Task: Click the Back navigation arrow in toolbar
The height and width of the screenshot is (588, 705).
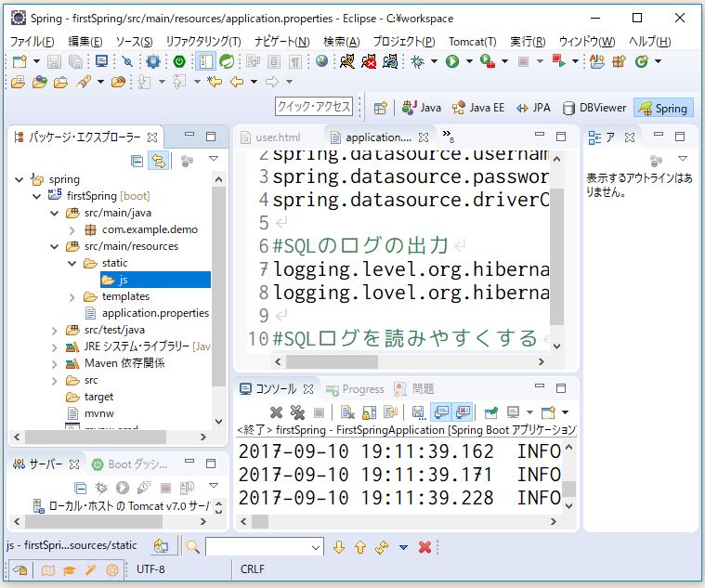Action: pyautogui.click(x=237, y=82)
